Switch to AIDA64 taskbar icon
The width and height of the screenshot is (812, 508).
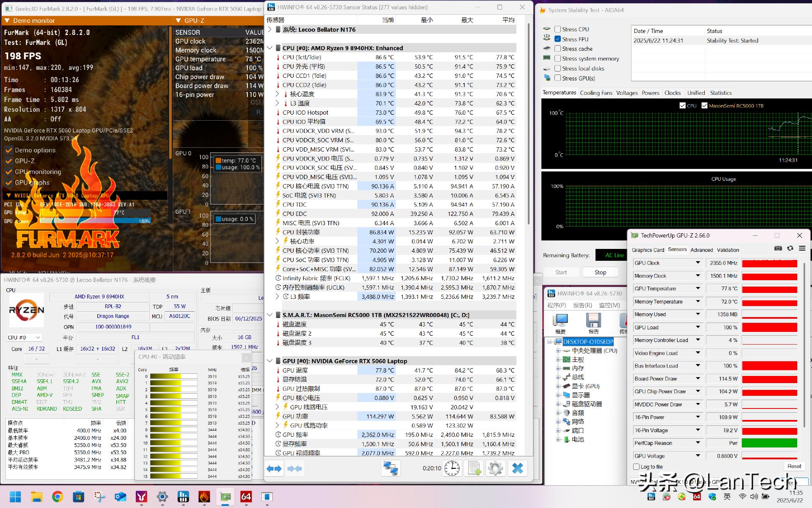pyautogui.click(x=246, y=497)
